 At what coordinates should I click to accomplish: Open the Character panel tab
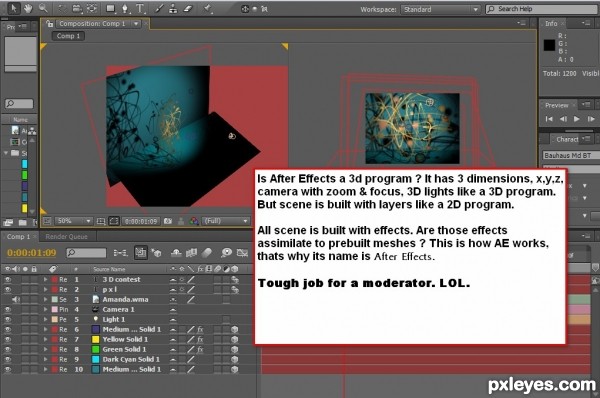pyautogui.click(x=567, y=140)
